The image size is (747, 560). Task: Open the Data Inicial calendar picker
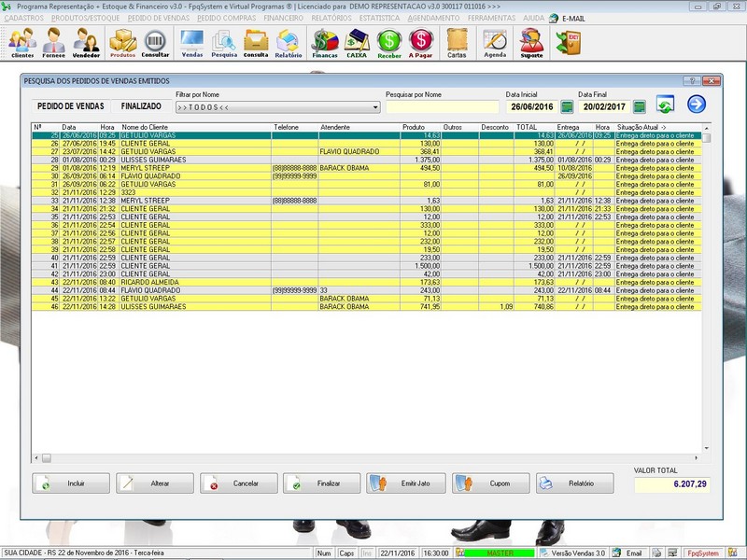[567, 107]
